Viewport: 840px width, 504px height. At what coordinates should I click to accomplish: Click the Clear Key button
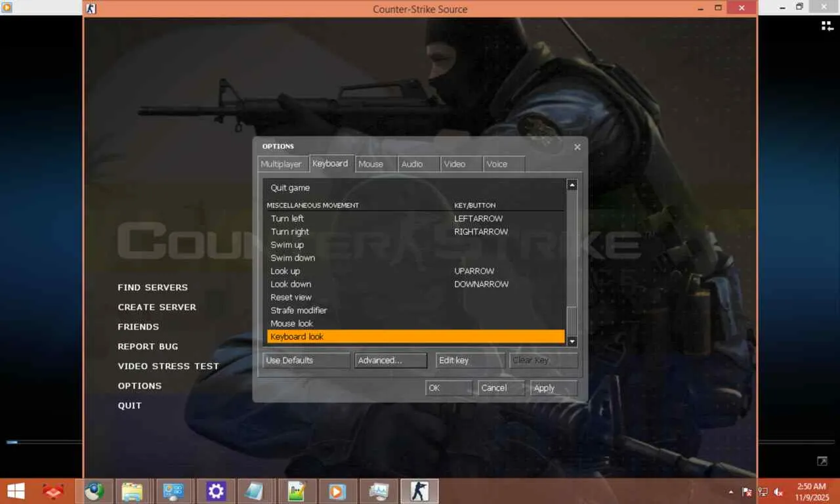click(543, 360)
